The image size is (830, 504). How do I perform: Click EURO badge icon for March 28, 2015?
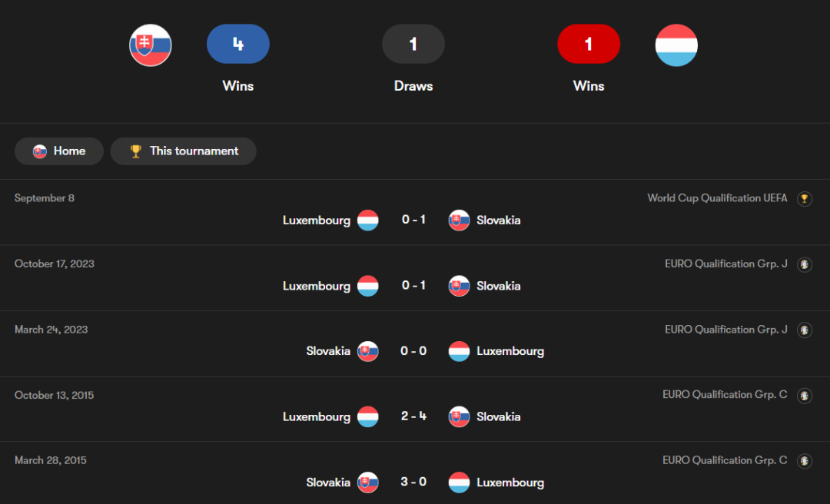(805, 461)
